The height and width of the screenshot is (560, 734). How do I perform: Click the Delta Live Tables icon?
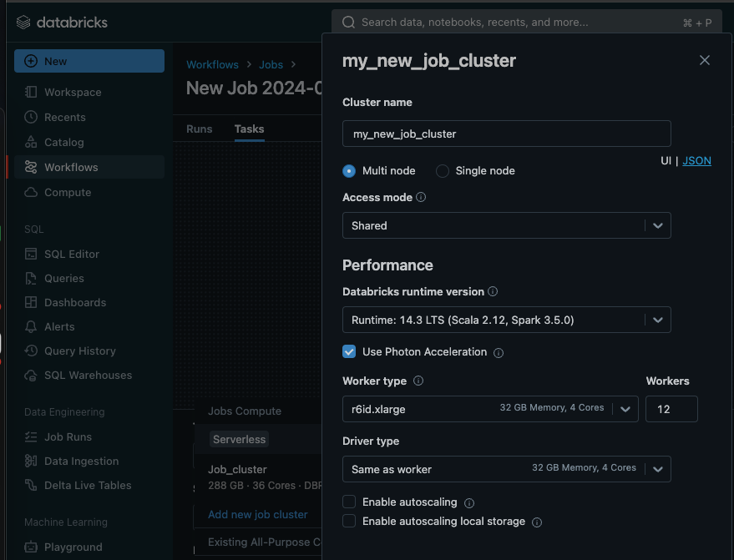coord(31,486)
